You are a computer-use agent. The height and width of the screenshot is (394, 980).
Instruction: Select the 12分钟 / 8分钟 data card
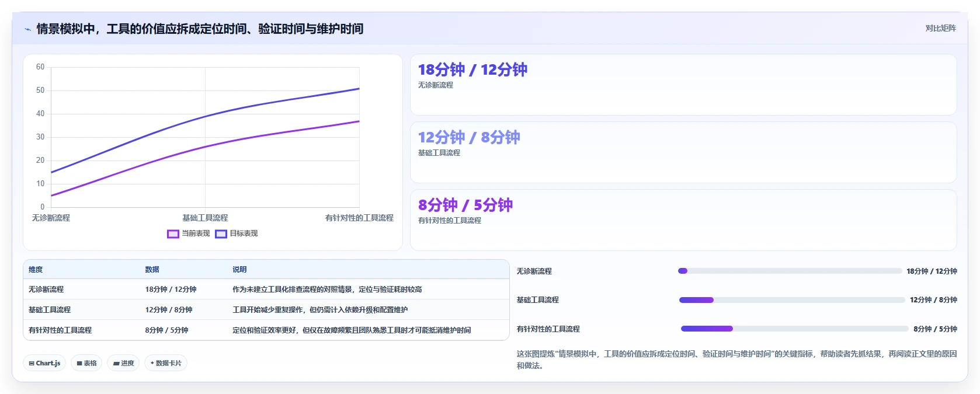pyautogui.click(x=683, y=152)
